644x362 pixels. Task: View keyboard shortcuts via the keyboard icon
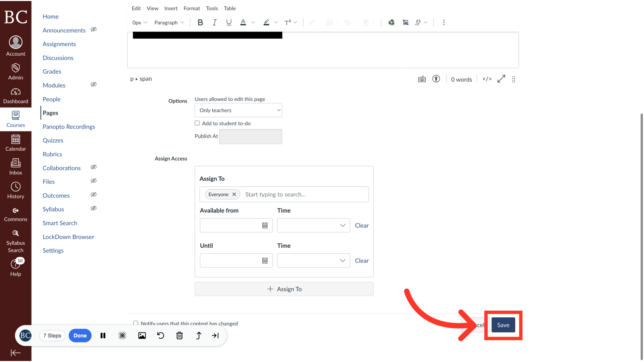coord(422,79)
